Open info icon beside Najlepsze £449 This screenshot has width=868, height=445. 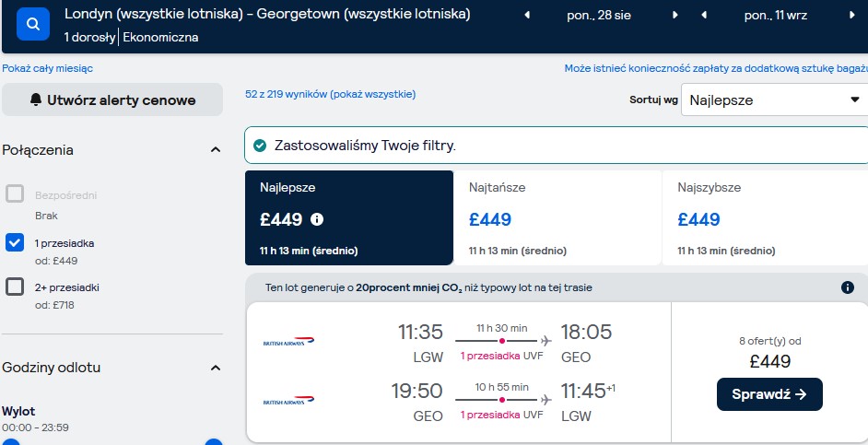(317, 219)
